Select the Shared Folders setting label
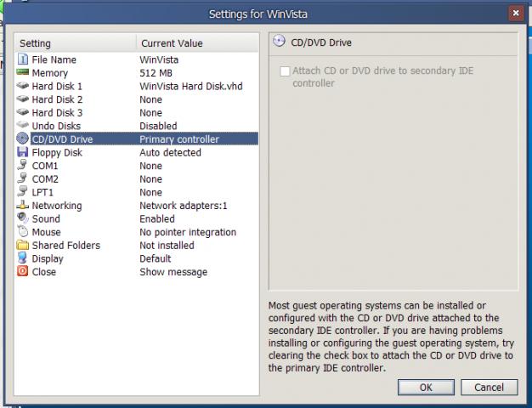Image resolution: width=532 pixels, height=408 pixels. point(66,245)
